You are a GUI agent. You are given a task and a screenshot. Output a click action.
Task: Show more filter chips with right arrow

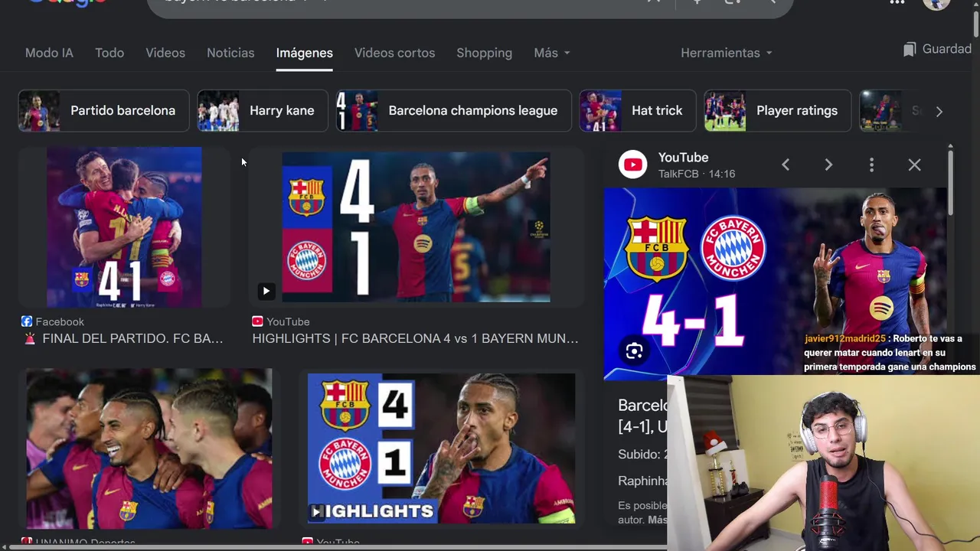pos(939,112)
